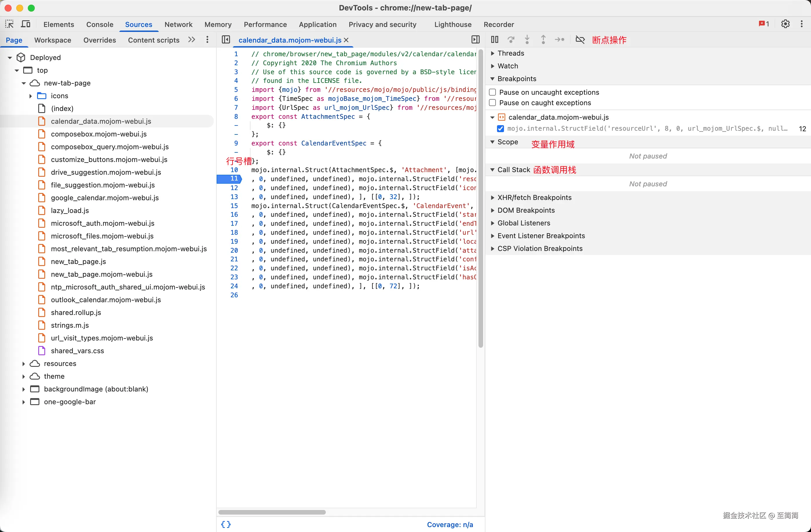Switch to the Network tab

(178, 25)
